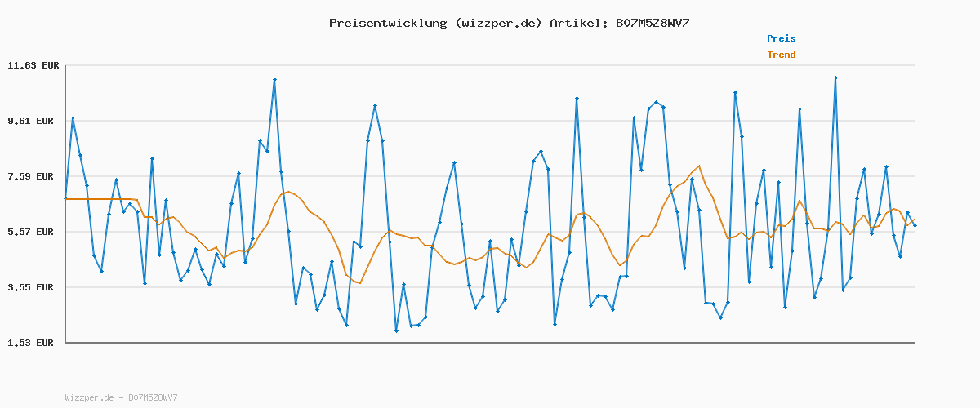Click the "Preis" legend label

781,38
